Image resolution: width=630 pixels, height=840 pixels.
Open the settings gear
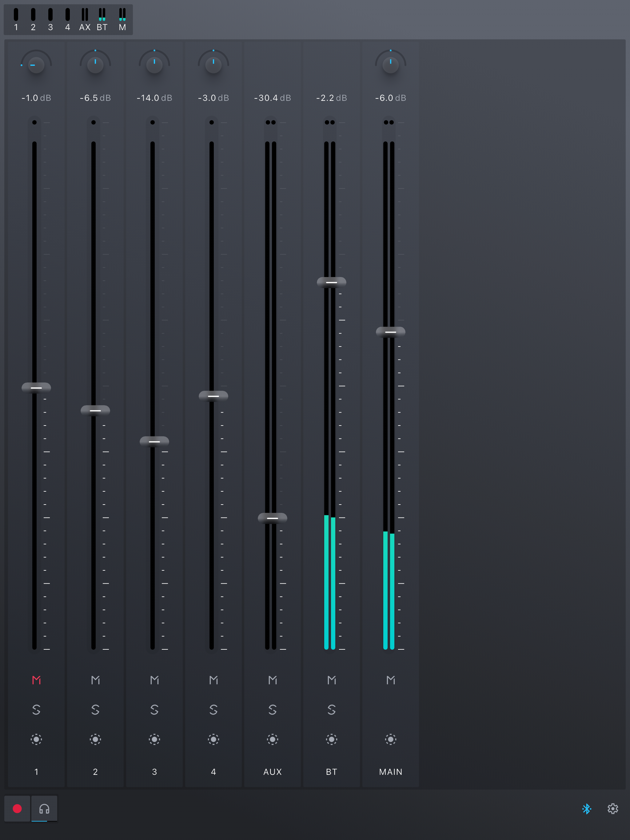pos(613,808)
